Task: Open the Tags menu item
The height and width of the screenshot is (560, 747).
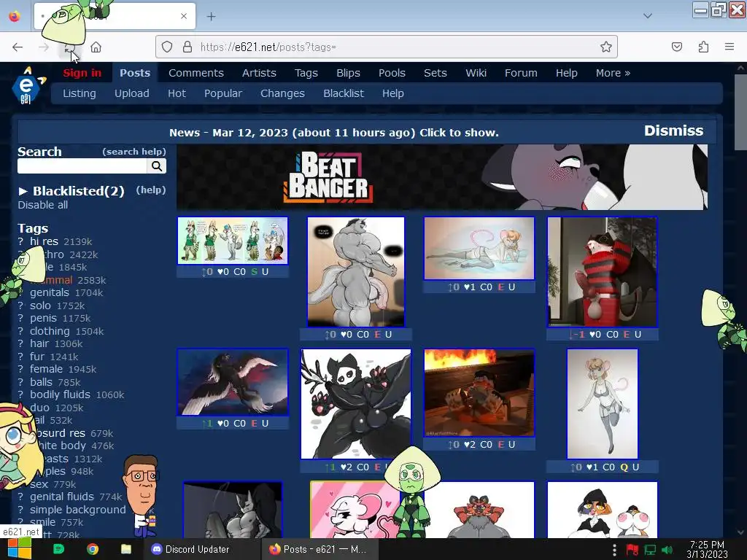Action: [x=306, y=73]
